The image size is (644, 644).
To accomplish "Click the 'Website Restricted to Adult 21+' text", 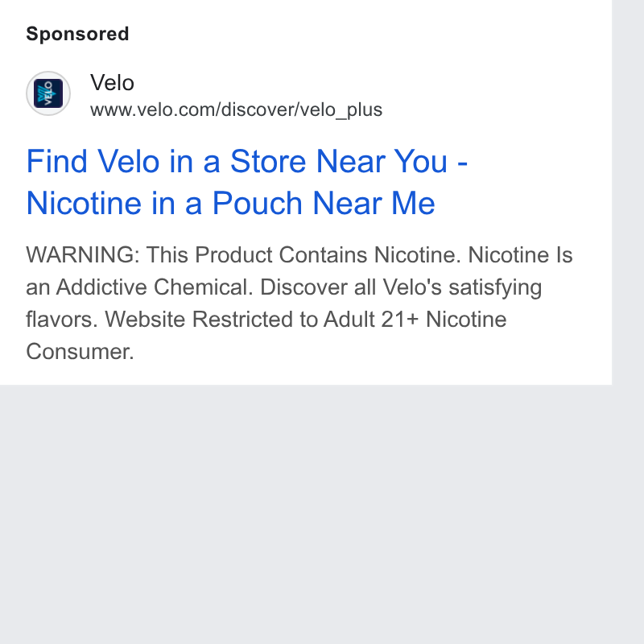I will click(x=262, y=319).
